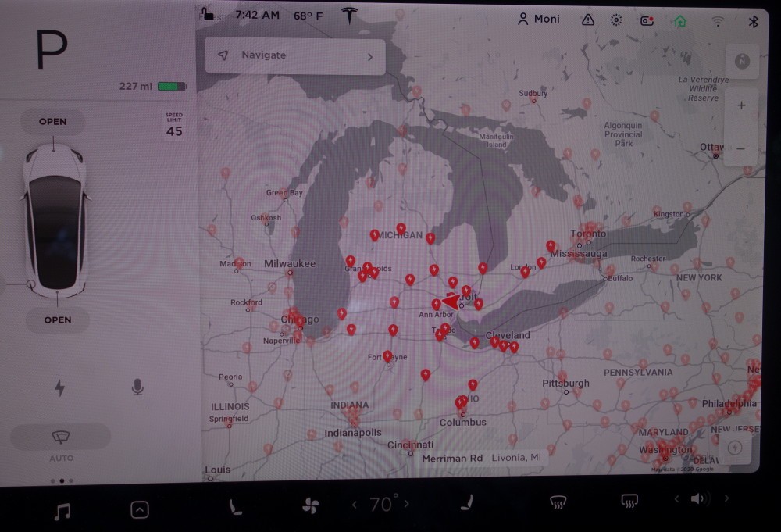Open the Moni driver profile menu

[538, 19]
